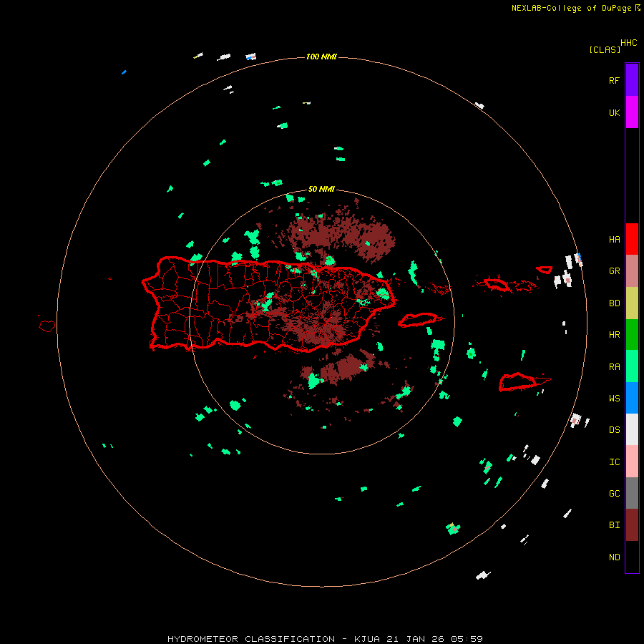Viewport: 644px width, 644px height.
Task: Click the HR dark green legend swatch
Action: pos(632,335)
